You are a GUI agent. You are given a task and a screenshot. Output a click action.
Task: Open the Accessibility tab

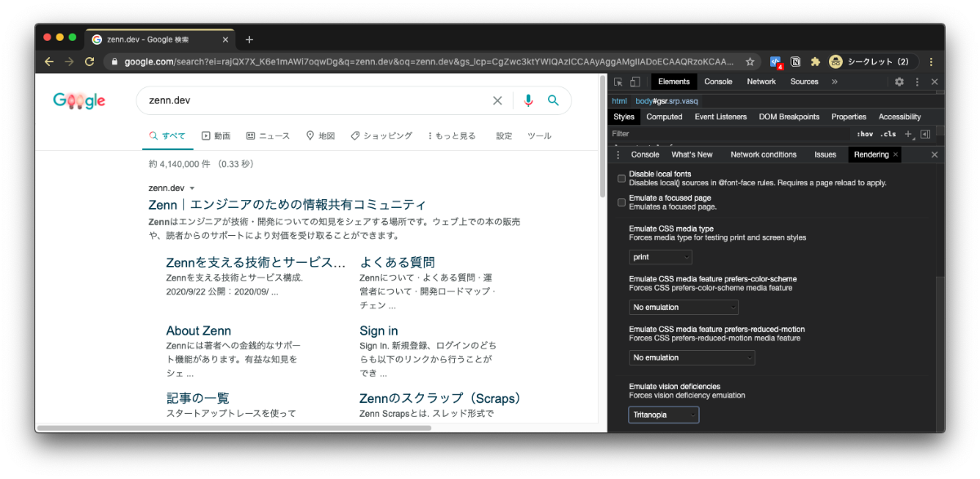click(x=900, y=117)
